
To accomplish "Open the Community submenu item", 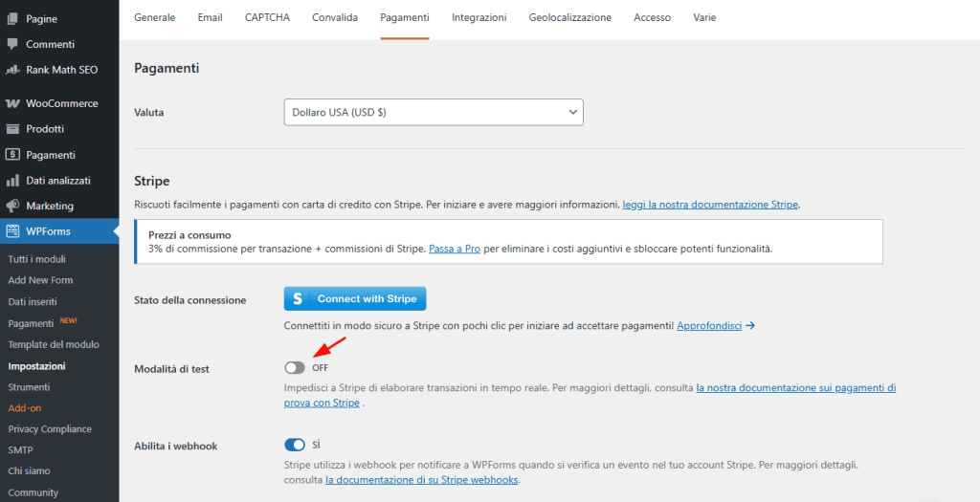I will (33, 492).
